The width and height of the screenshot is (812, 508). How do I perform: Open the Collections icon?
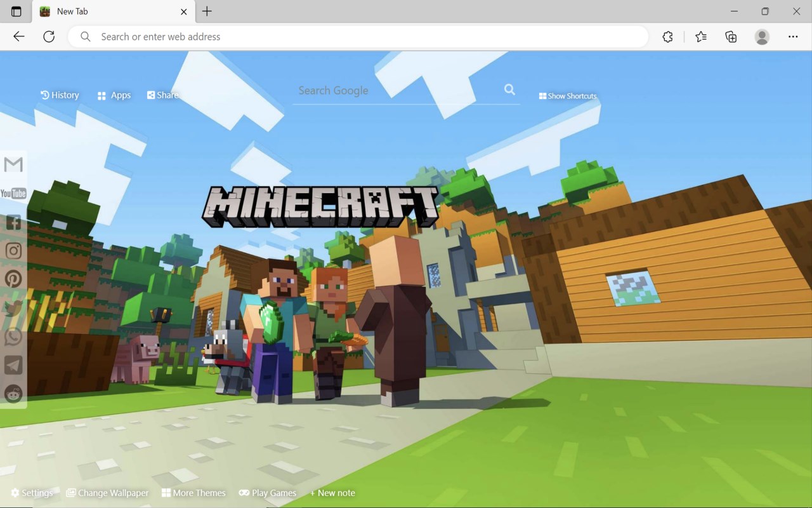pyautogui.click(x=731, y=37)
